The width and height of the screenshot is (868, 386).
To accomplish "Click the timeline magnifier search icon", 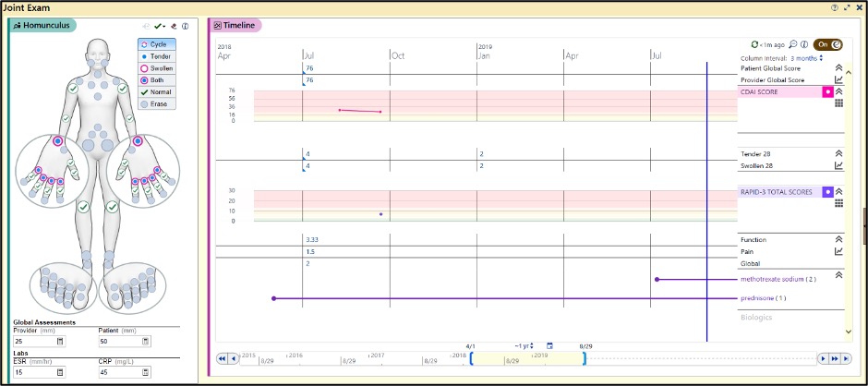I will point(792,44).
